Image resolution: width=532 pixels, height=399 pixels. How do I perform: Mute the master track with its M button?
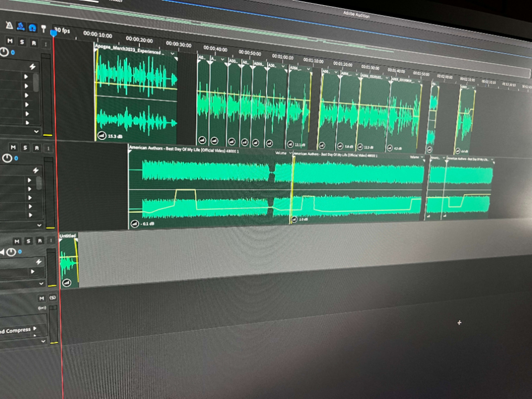(x=42, y=298)
